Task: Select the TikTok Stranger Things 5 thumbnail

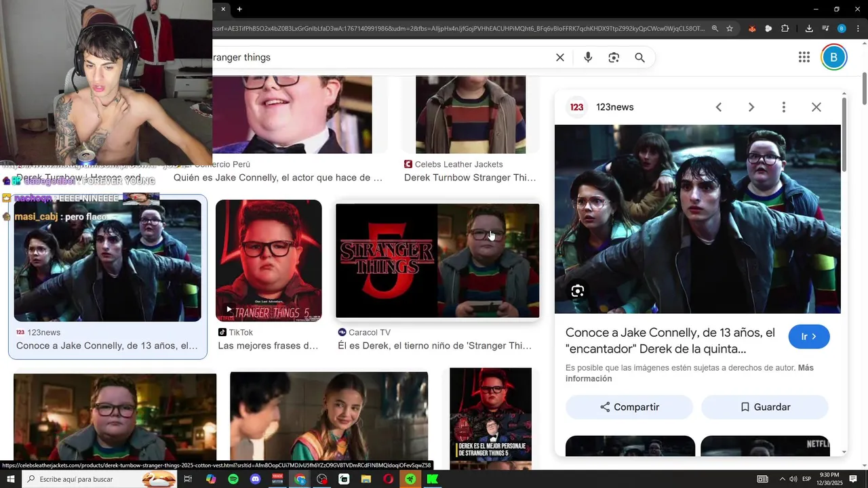Action: coord(269,260)
